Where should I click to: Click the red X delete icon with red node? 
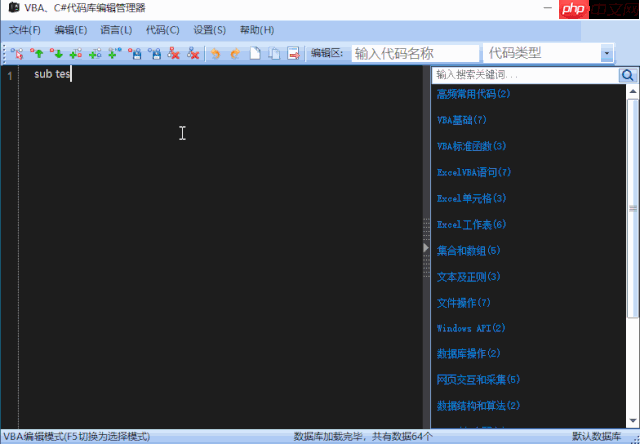[174, 53]
